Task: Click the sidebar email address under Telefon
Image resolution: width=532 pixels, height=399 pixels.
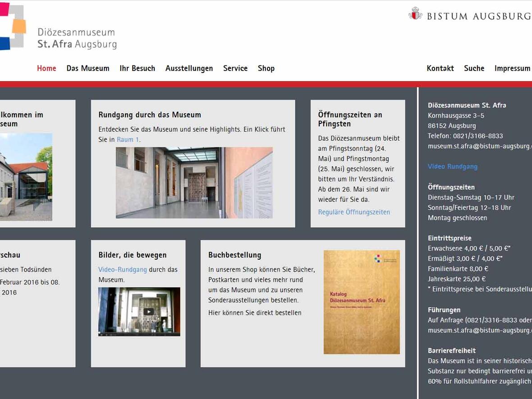Action: [x=480, y=146]
